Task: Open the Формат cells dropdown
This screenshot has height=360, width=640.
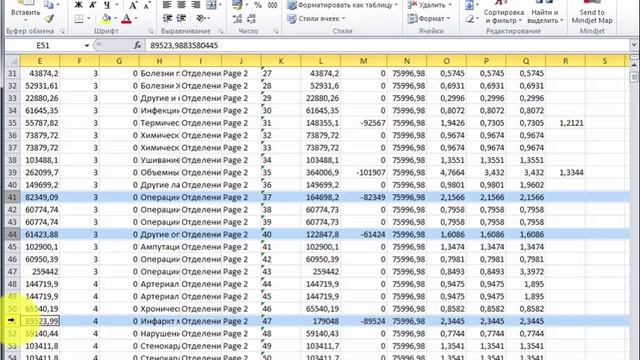Action: 429,18
